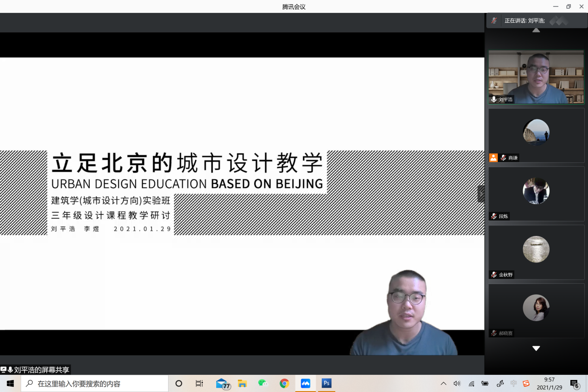Click the Windows search input box
Image resolution: width=588 pixels, height=392 pixels.
(95, 383)
